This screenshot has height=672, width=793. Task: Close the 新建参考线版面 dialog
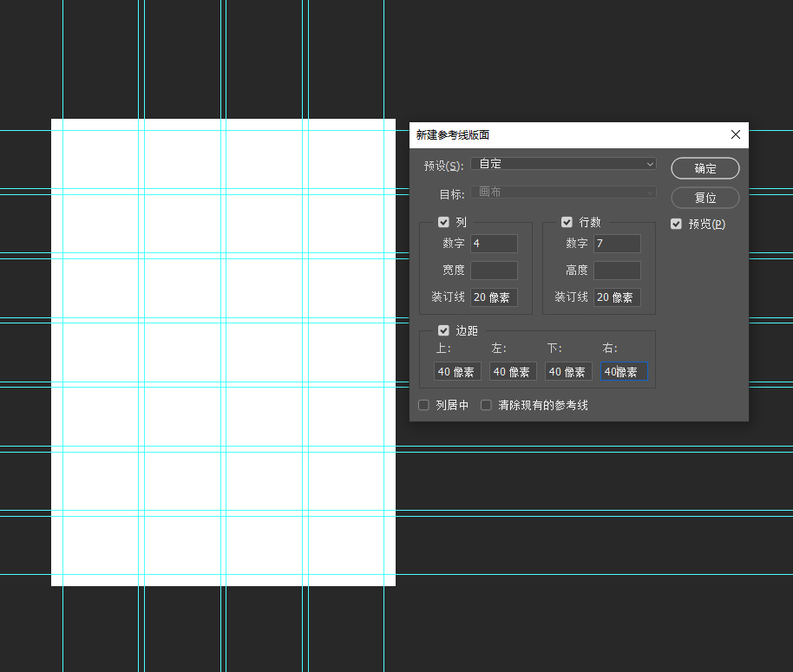click(735, 134)
